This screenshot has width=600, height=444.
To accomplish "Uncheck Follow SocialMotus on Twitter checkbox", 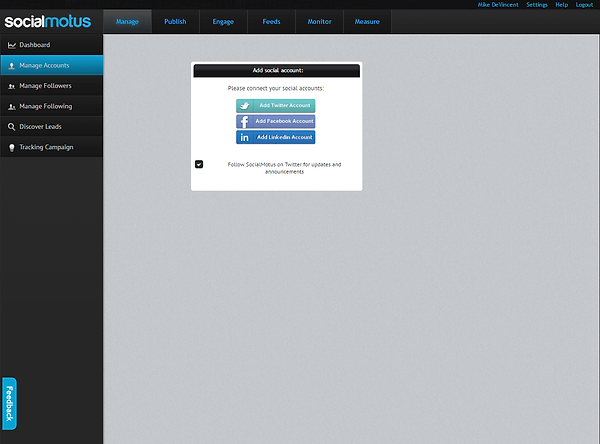I will click(199, 164).
